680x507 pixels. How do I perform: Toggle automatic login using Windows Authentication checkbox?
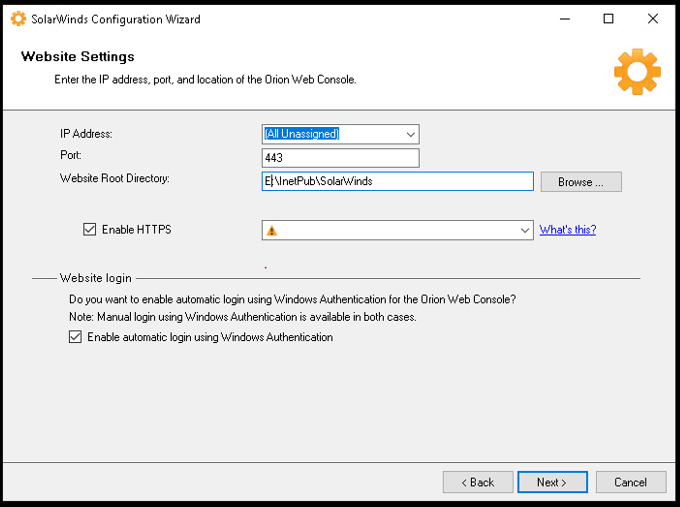[x=75, y=337]
